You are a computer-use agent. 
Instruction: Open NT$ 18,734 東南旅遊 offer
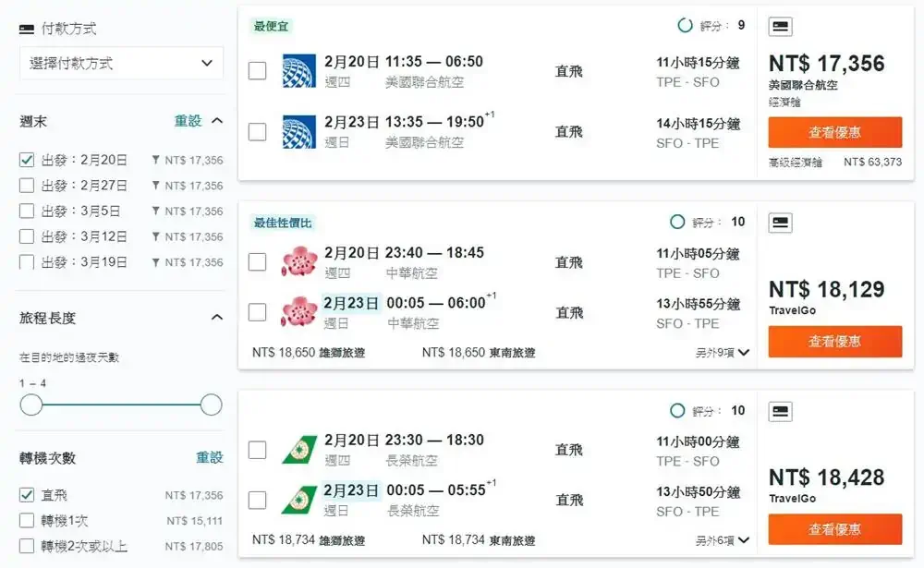(479, 539)
